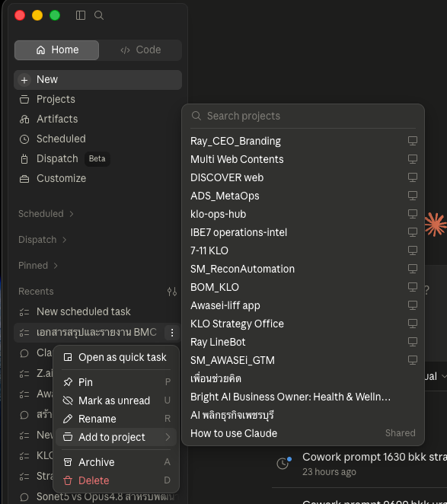Click monitor icon beside BOM_KLO
Image resolution: width=447 pixels, height=504 pixels.
click(x=413, y=287)
